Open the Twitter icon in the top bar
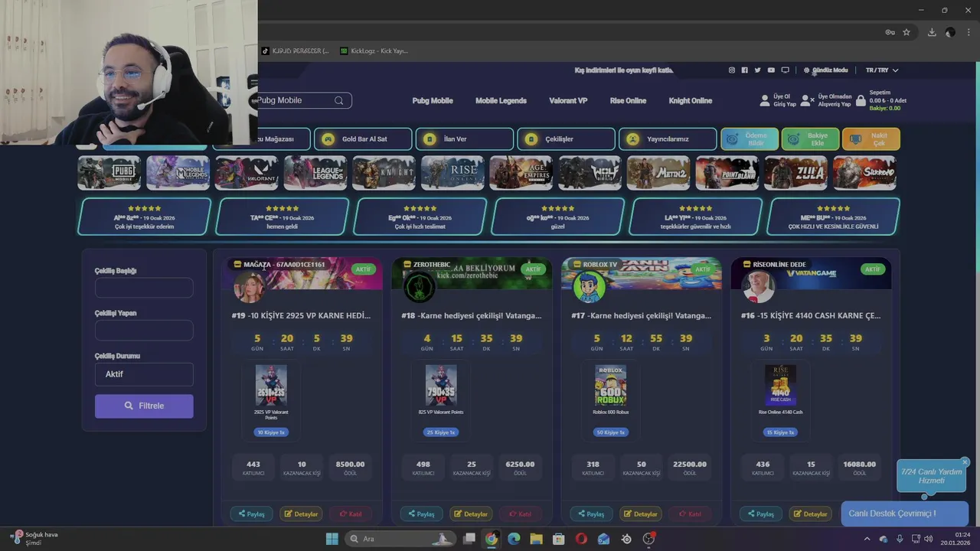Screen dimensions: 980x551 (x=757, y=70)
